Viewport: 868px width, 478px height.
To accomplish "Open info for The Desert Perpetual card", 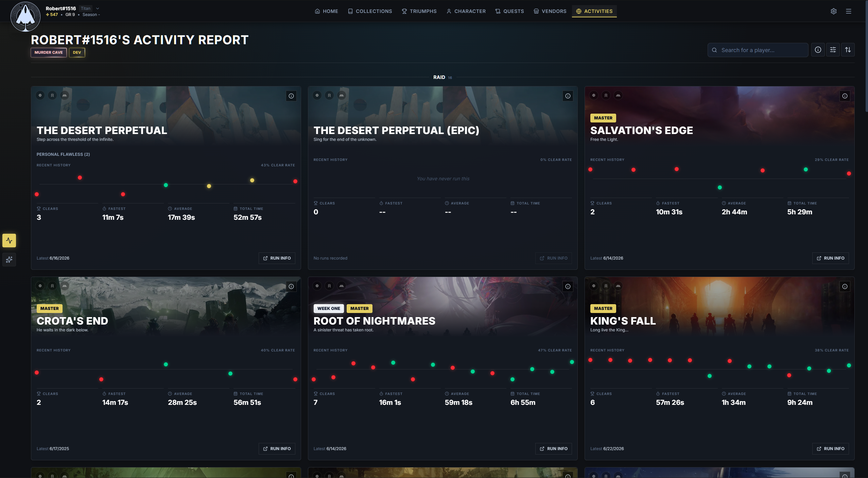I will (x=291, y=96).
